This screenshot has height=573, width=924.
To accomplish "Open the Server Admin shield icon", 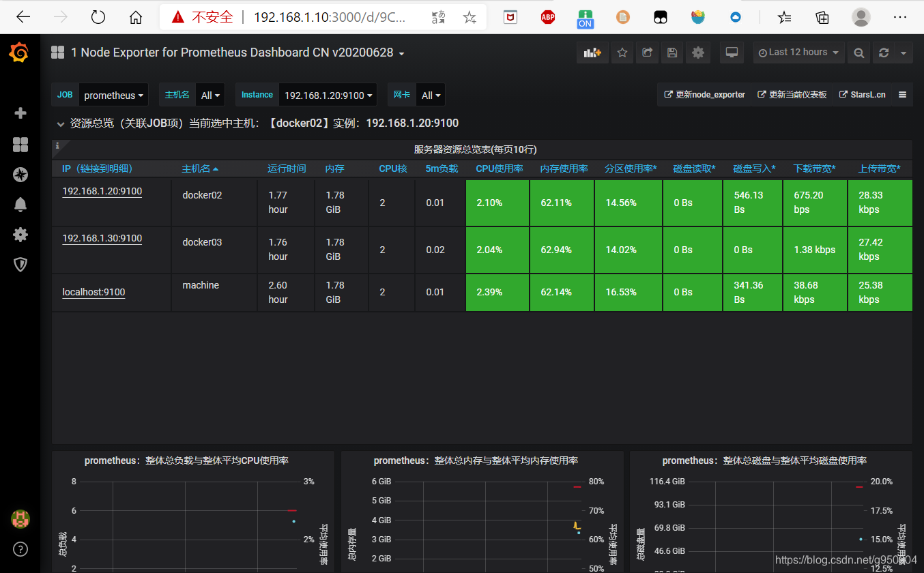I will pos(20,265).
